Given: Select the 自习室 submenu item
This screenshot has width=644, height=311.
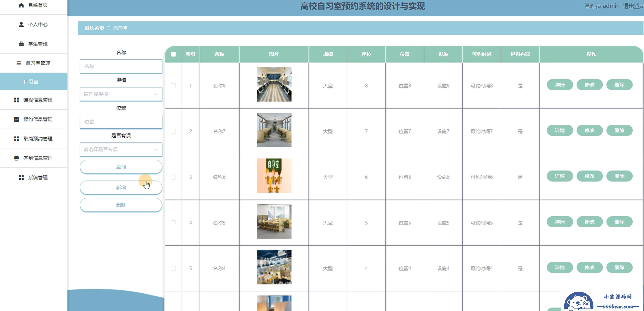Looking at the screenshot, I should tap(33, 81).
